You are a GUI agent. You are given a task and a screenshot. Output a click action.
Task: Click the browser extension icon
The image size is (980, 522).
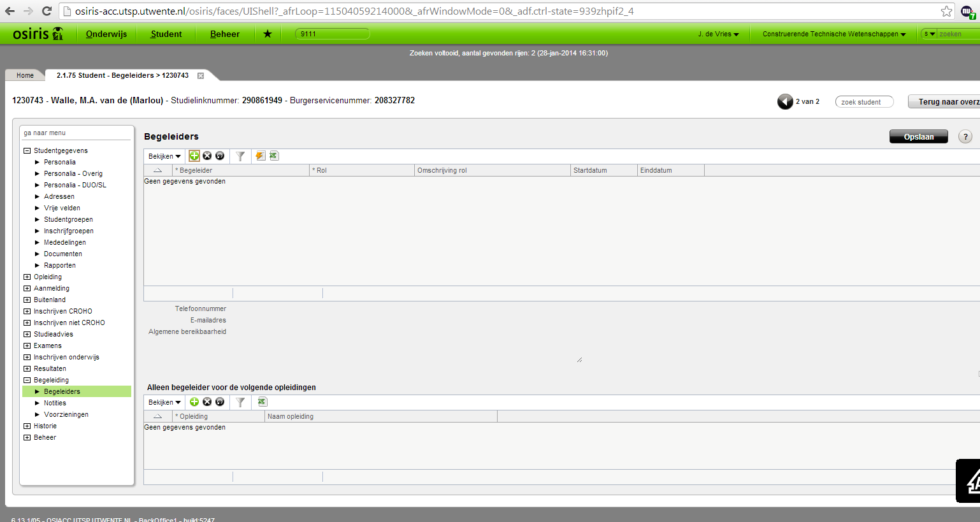pos(968,11)
